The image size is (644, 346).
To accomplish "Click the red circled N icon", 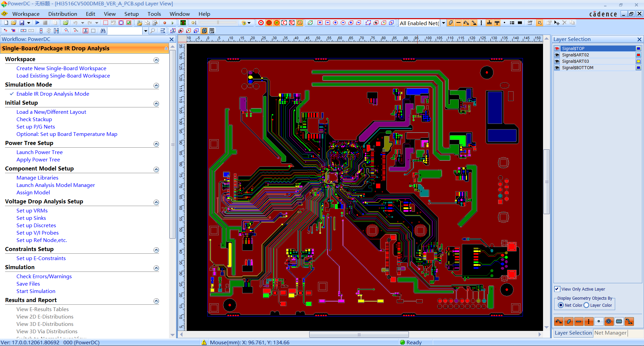I will pos(261,23).
